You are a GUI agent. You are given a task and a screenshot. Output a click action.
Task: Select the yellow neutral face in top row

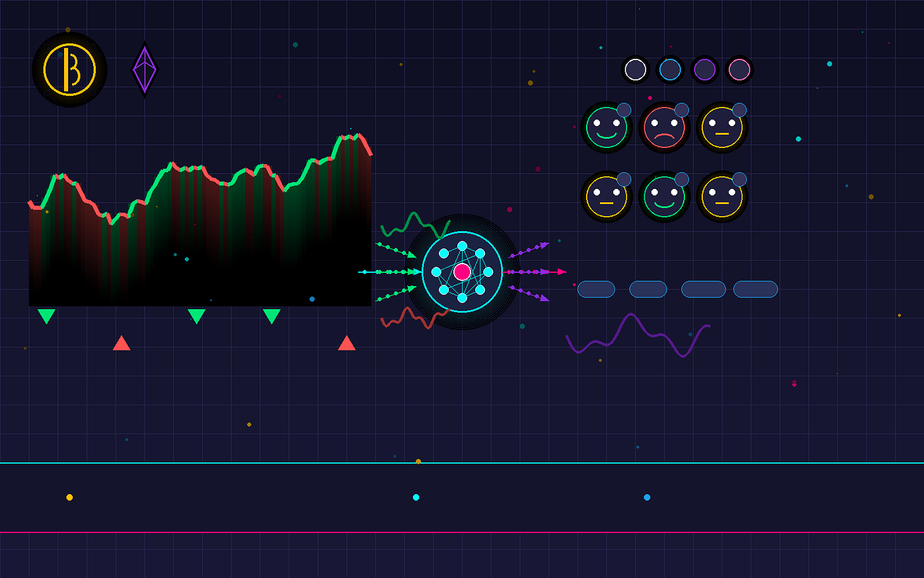pyautogui.click(x=721, y=127)
